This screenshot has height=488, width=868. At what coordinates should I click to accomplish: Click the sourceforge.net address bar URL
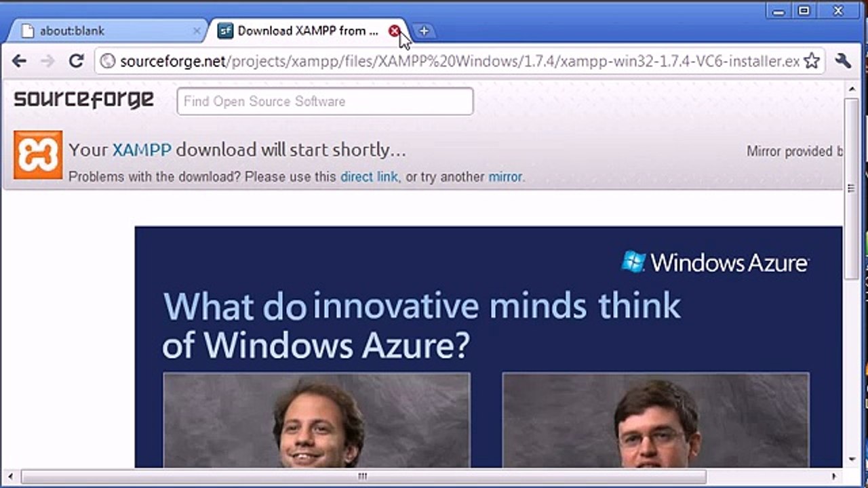point(460,62)
